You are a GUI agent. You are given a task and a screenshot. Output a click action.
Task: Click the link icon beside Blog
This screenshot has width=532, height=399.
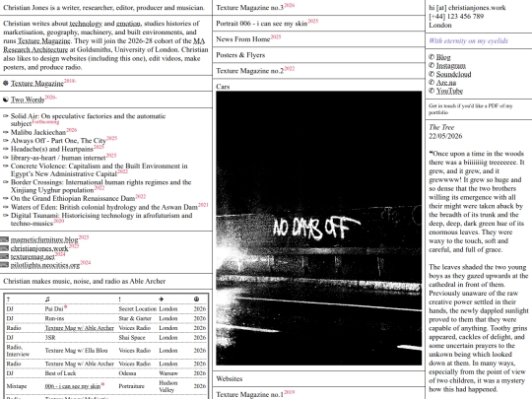pyautogui.click(x=432, y=57)
